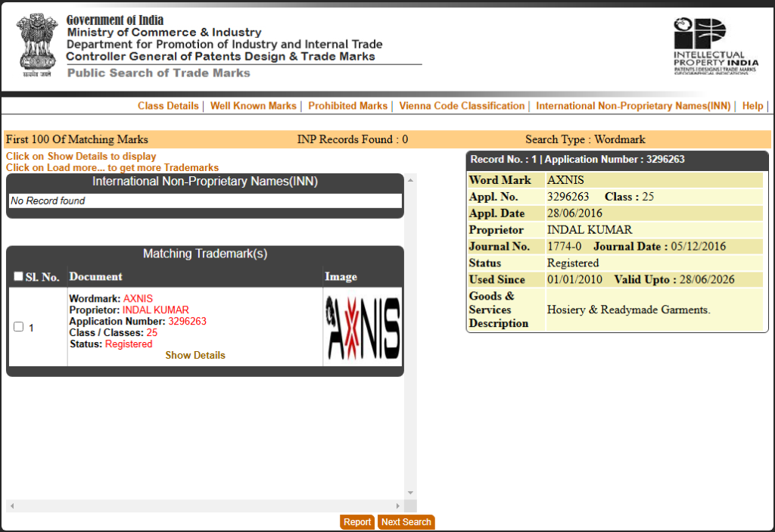Click Status value Registered in details panel
Viewport: 775px width, 532px height.
pyautogui.click(x=573, y=263)
